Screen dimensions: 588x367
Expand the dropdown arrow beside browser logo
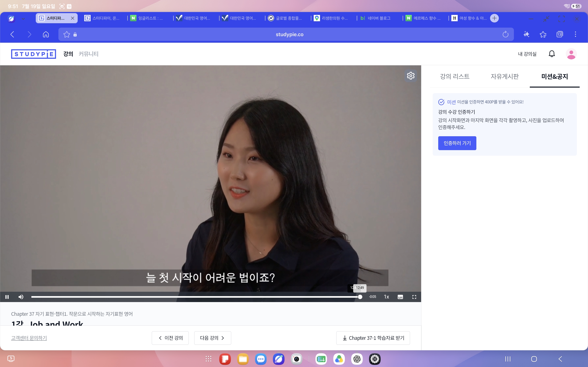[23, 19]
